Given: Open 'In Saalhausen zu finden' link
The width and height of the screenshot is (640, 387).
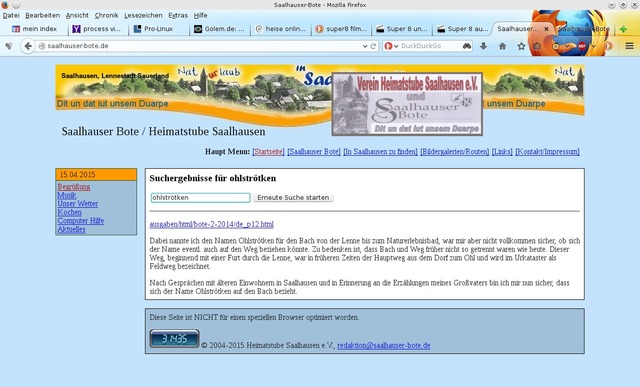Looking at the screenshot, I should (x=380, y=151).
